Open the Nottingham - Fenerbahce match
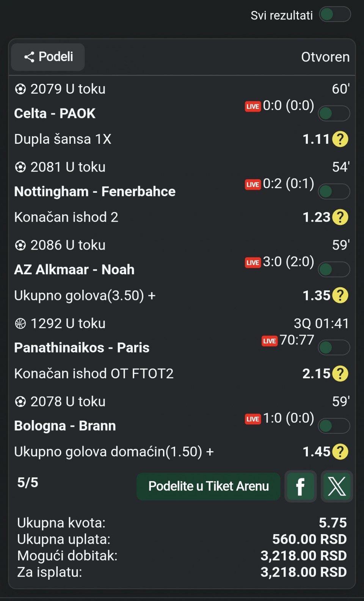Image resolution: width=364 pixels, height=601 pixels. click(x=95, y=192)
